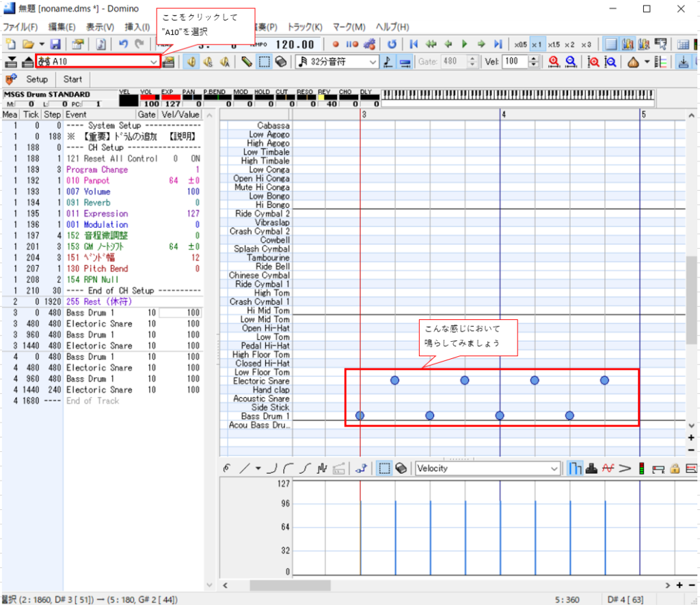
Task: Play the track with the green play arrow
Action: point(464,44)
